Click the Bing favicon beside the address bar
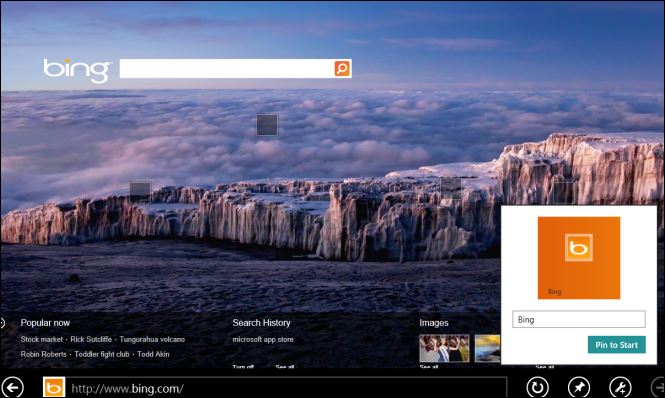665x398 pixels. [x=54, y=387]
